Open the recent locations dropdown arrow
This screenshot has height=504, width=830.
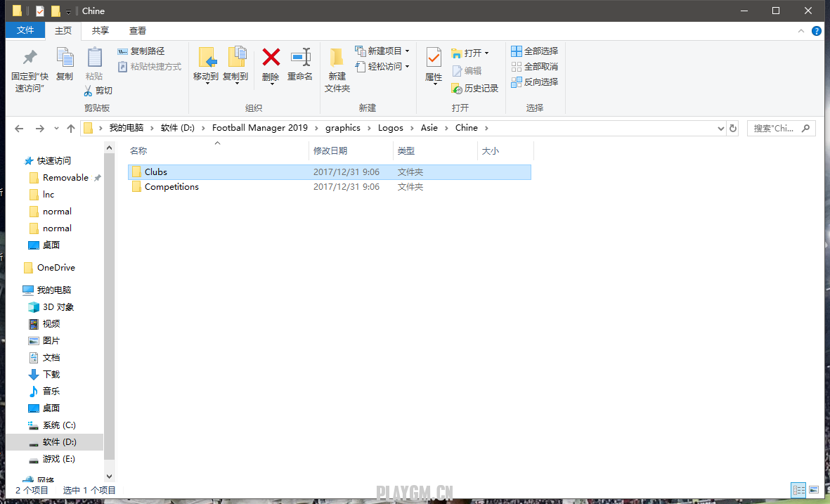click(56, 128)
